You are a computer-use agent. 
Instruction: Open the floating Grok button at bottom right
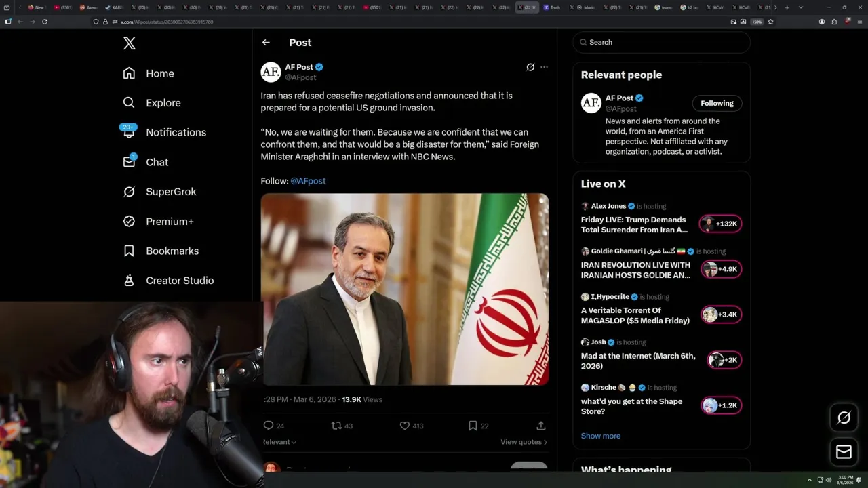click(844, 418)
